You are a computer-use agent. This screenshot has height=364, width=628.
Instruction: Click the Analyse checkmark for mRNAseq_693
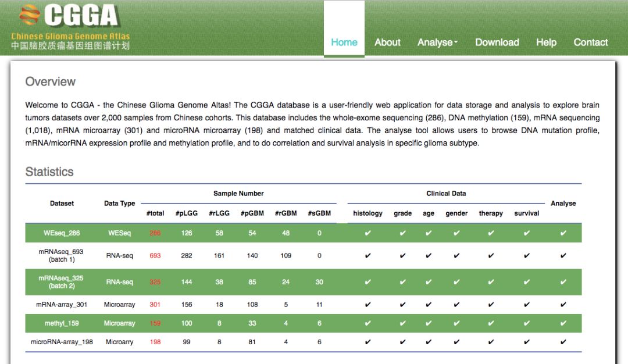tap(563, 255)
